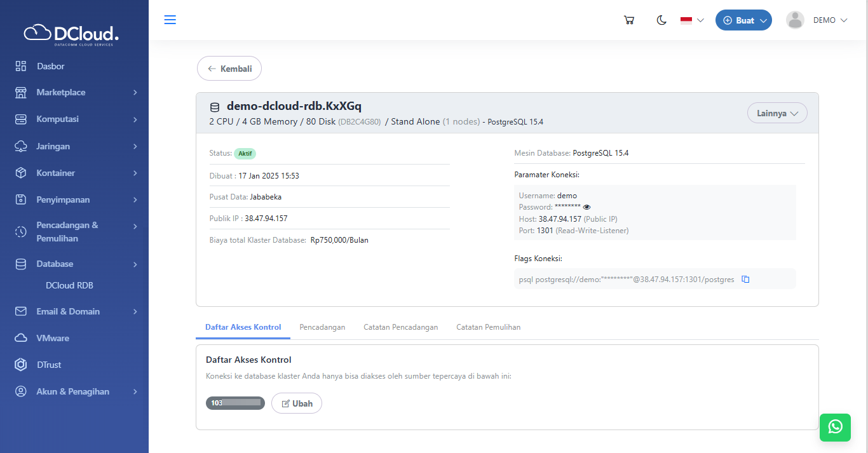Toggle dark mode with the moon icon
The image size is (868, 453).
pos(661,20)
